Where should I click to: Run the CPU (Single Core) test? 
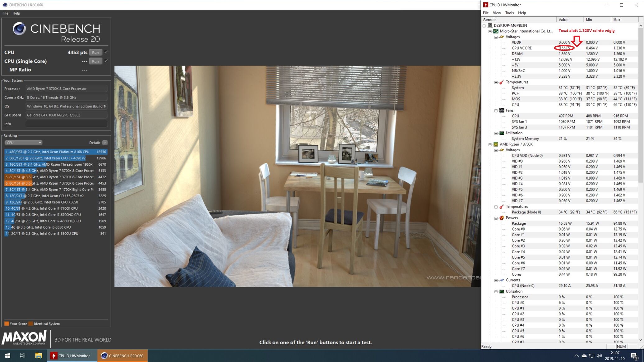[x=95, y=61]
